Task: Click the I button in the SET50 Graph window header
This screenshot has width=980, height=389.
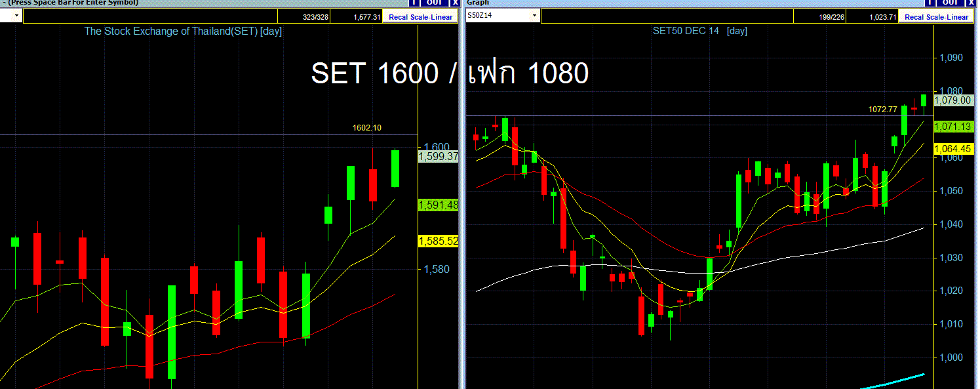Action: [930, 3]
